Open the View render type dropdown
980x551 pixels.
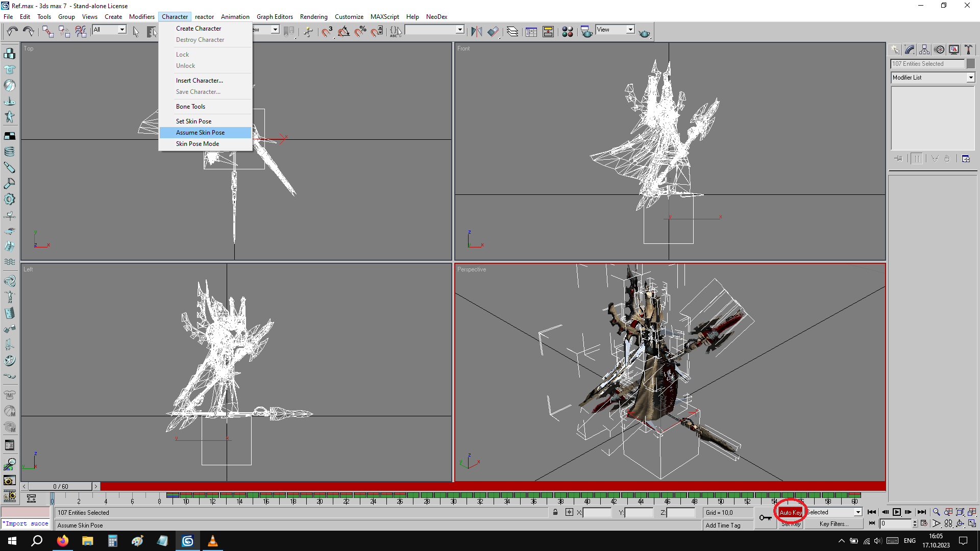630,30
